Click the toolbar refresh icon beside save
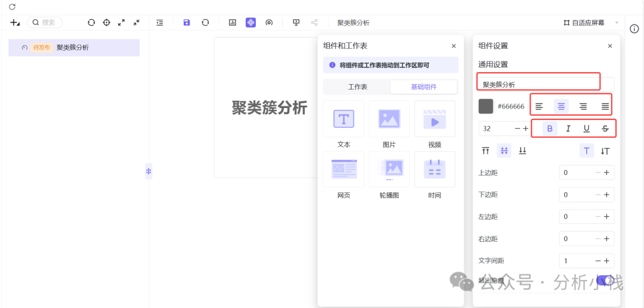Viewport: 644px width, 308px height. (205, 23)
